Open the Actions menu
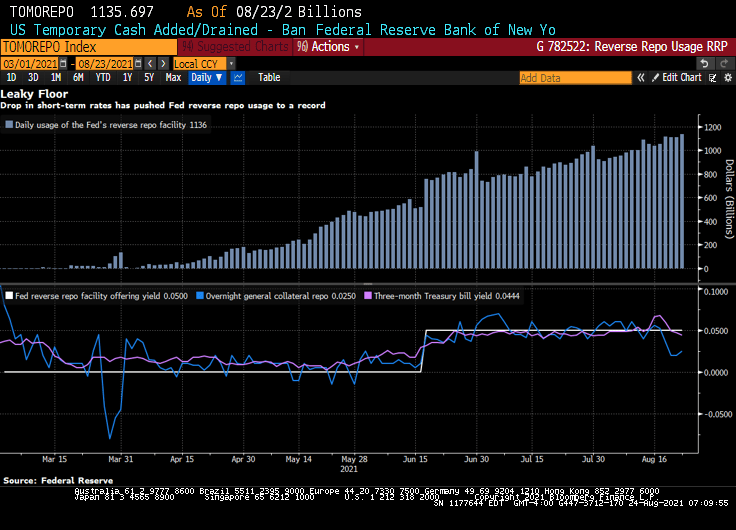736x530 pixels. click(330, 47)
